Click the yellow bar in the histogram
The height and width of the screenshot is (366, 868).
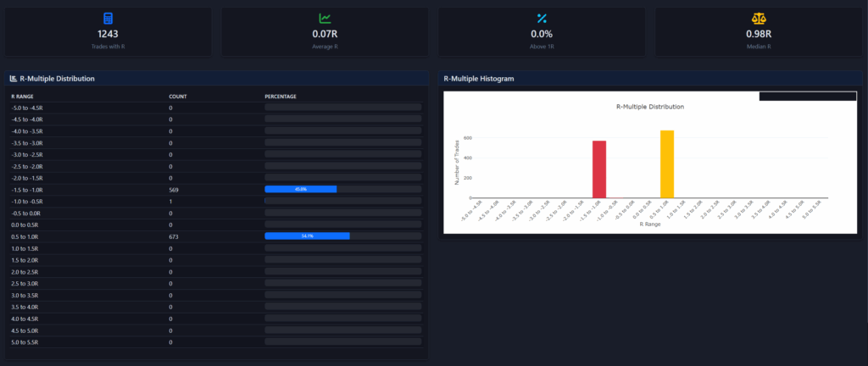pyautogui.click(x=667, y=164)
